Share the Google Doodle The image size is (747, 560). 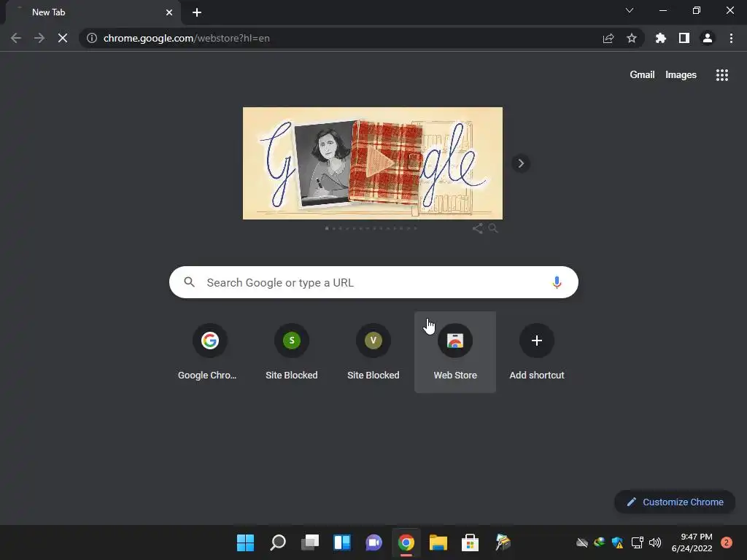tap(477, 228)
